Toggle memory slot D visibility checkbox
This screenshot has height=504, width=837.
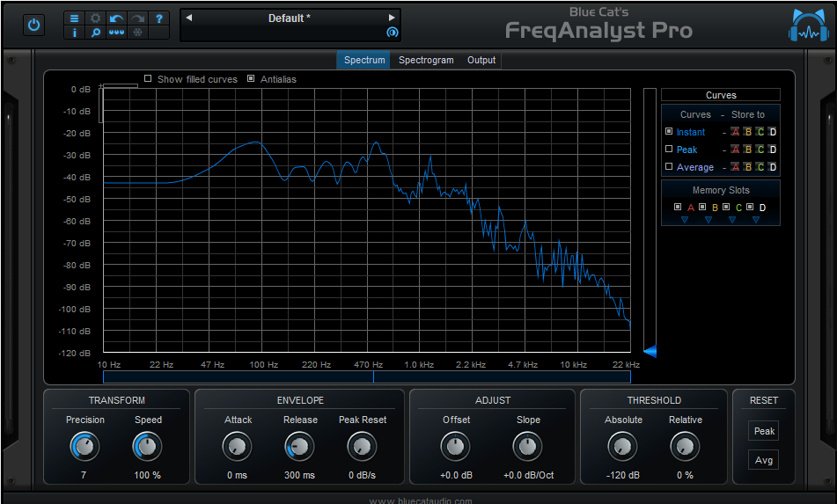[750, 207]
